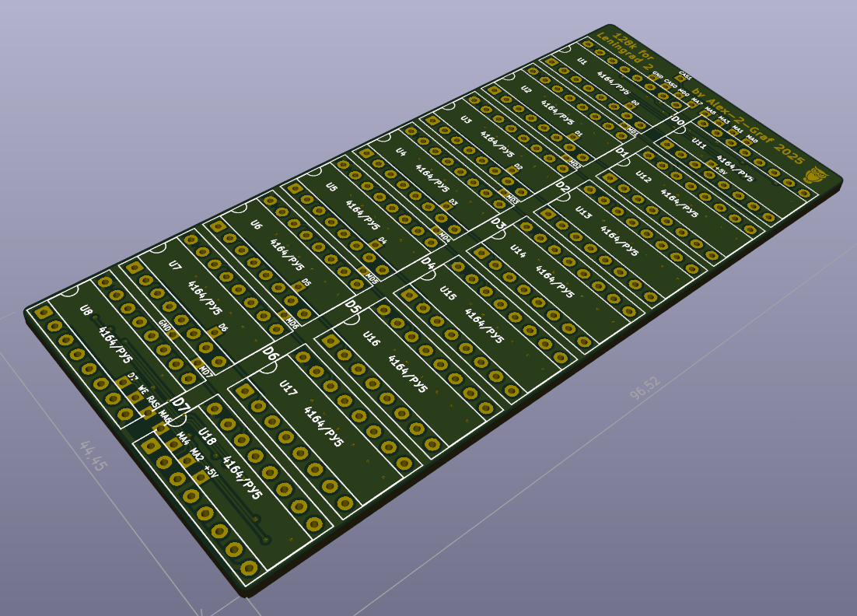Select the U11 footprint reference label
This screenshot has height=616, width=857.
point(699,144)
